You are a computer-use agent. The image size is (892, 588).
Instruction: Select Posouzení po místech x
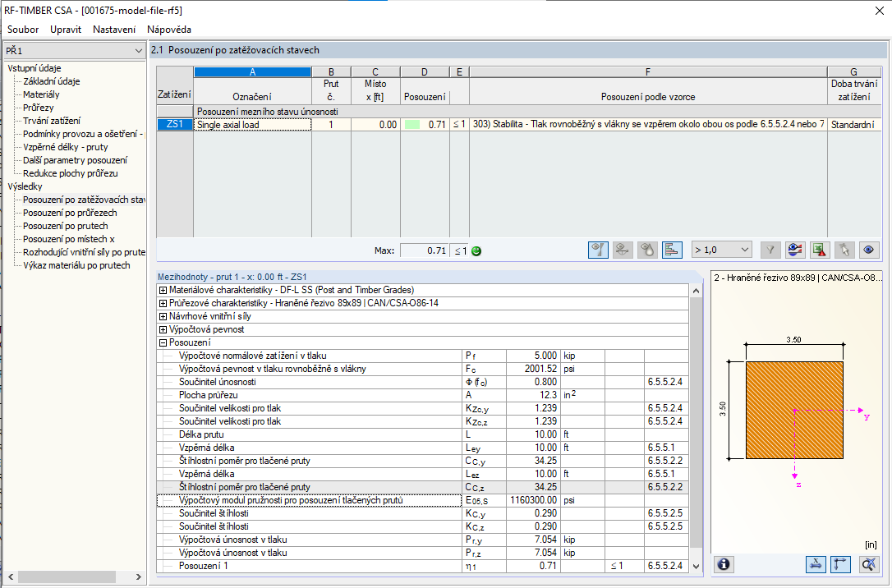click(69, 239)
